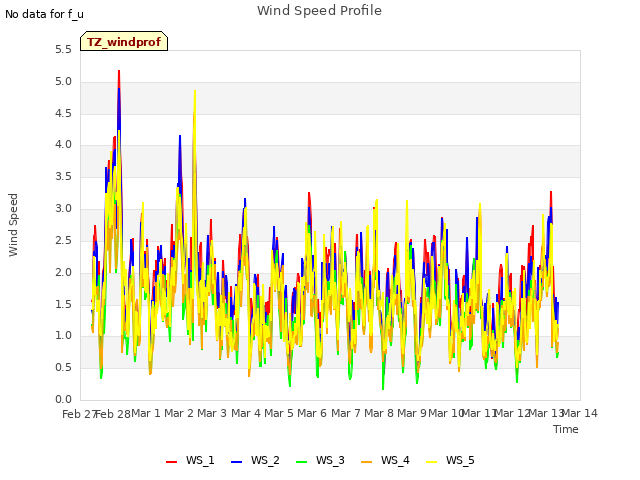Image resolution: width=640 pixels, height=480 pixels.
Task: Click the 4.0 y-axis tick label
Action: (63, 144)
